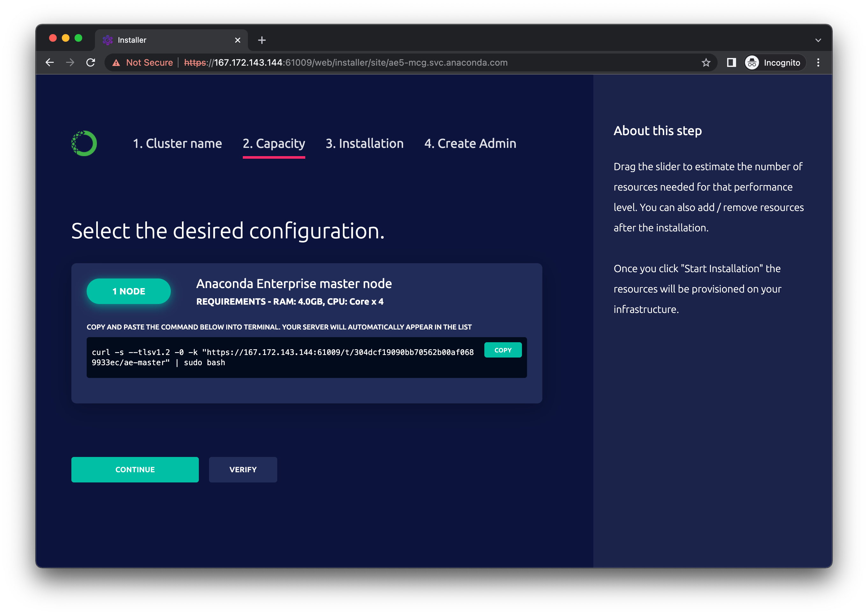
Task: Click the Start Installation help paragraph
Action: (698, 289)
